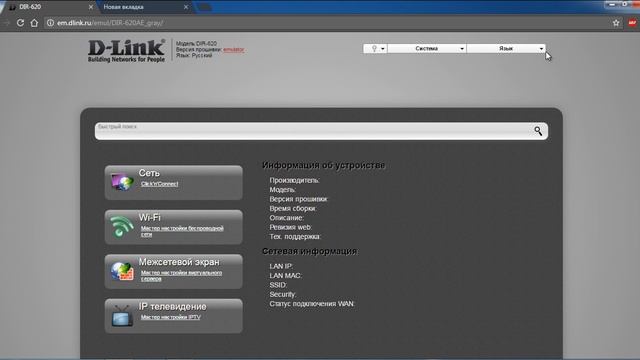Image resolution: width=640 pixels, height=360 pixels.
Task: Click the Информация об устройстве heading
Action: point(323,165)
